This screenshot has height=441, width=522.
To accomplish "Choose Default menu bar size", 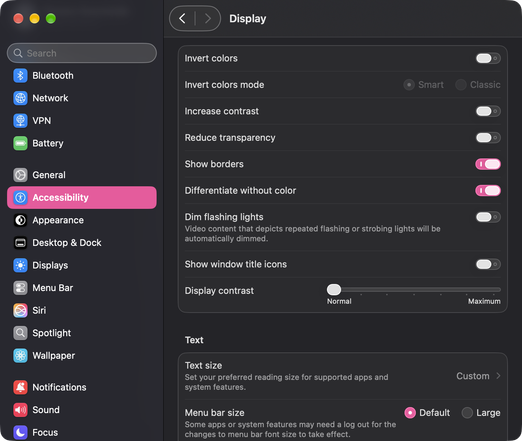I will point(410,413).
